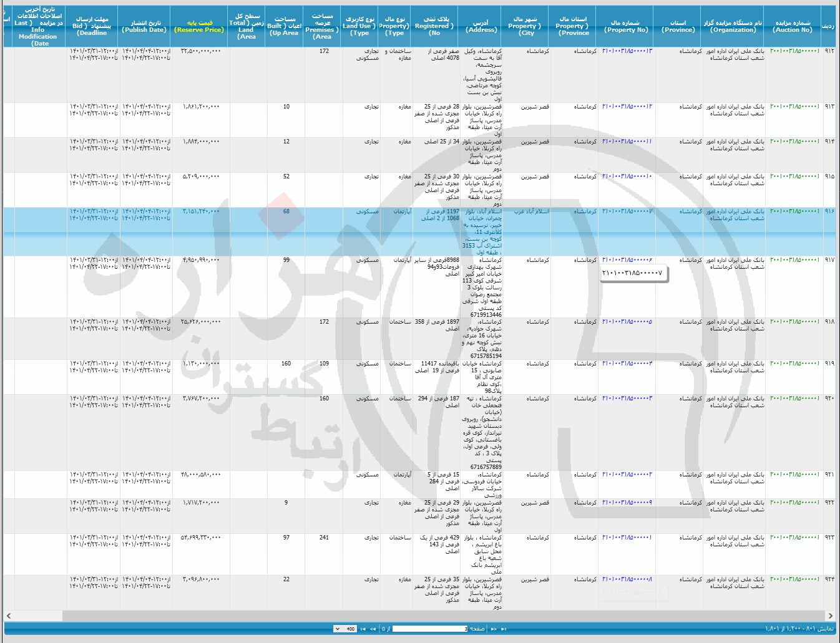Sort by Province column header
840x643 pixels.
[678, 26]
